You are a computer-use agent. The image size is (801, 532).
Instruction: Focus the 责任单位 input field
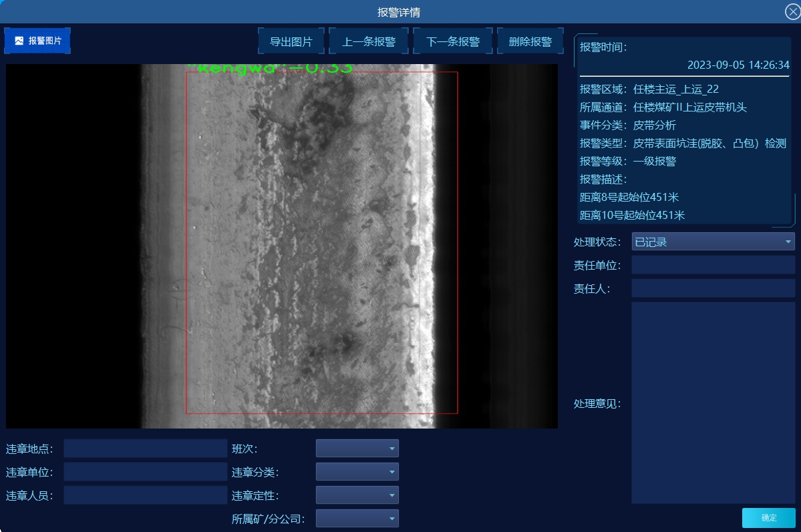tap(713, 265)
